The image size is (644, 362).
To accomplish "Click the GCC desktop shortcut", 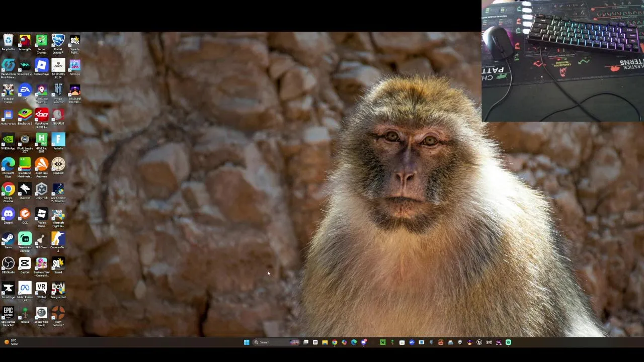I will coord(25,215).
